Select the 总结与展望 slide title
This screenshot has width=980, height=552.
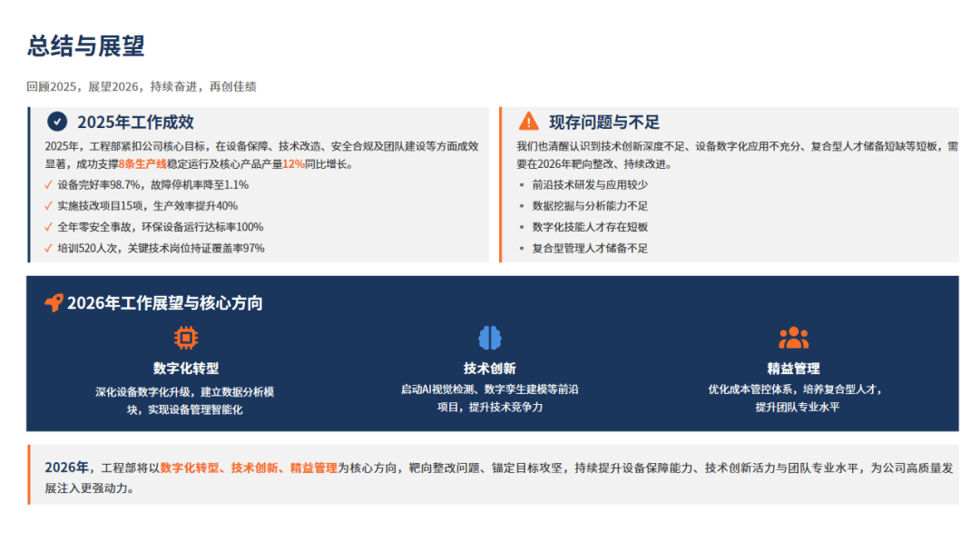(x=86, y=46)
